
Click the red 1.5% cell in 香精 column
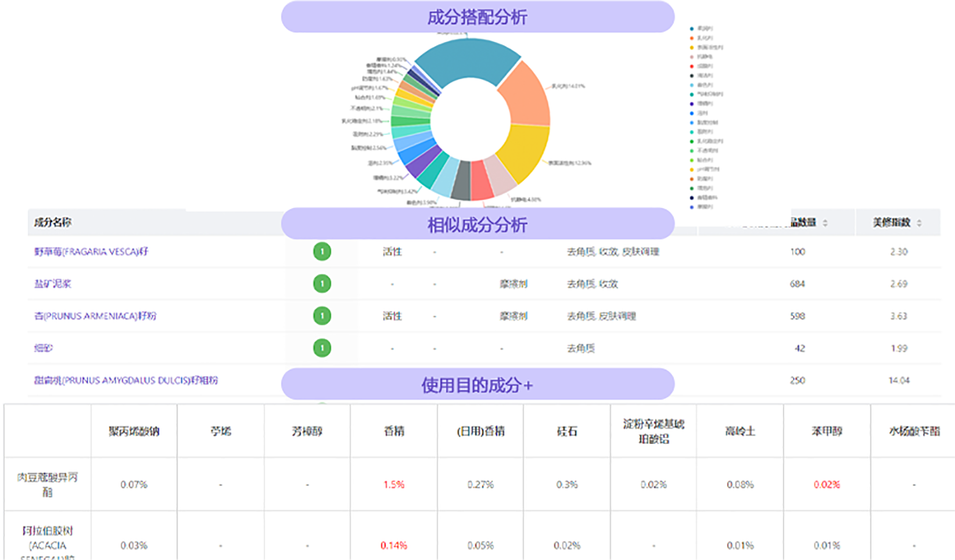(394, 484)
